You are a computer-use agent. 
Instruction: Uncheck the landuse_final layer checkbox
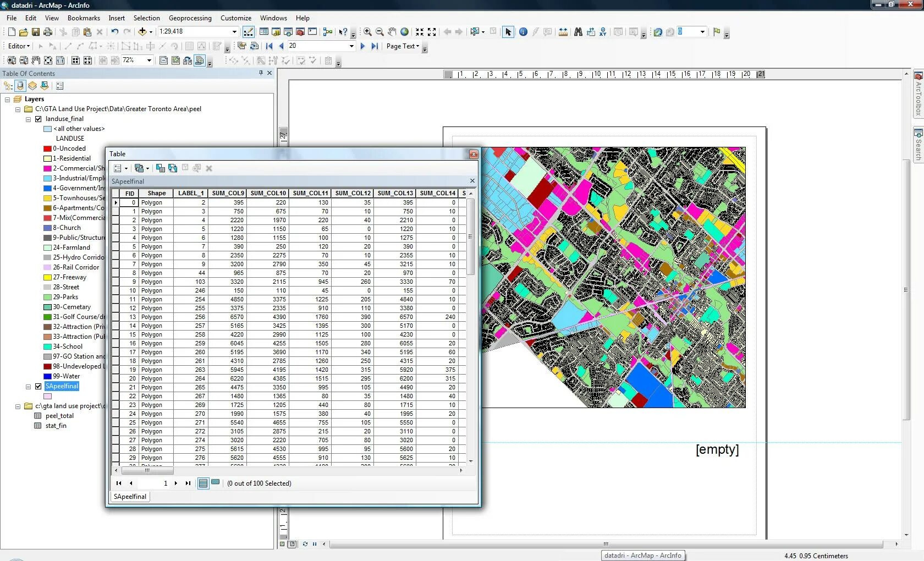38,119
